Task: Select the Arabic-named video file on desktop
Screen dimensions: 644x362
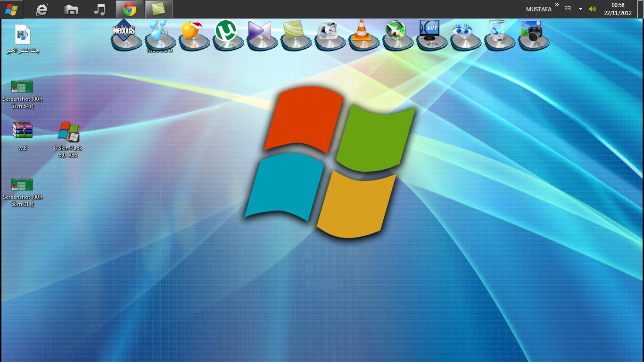Action: pyautogui.click(x=22, y=40)
